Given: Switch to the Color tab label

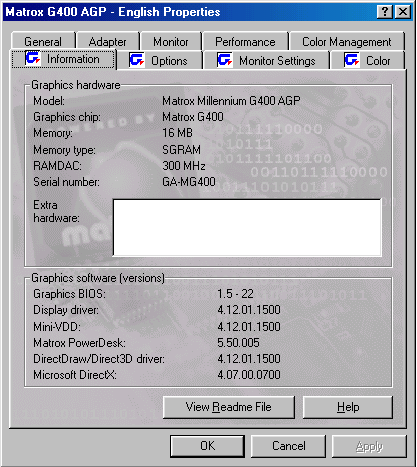Looking at the screenshot, I should [378, 61].
